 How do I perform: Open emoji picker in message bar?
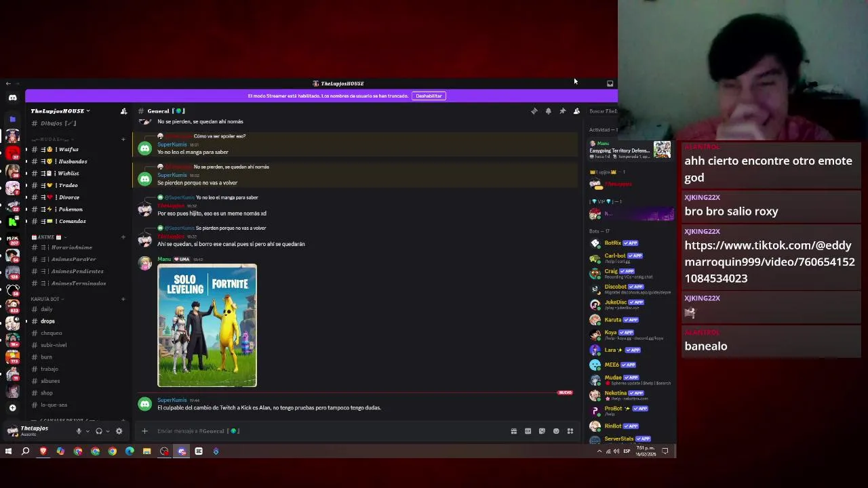point(556,431)
